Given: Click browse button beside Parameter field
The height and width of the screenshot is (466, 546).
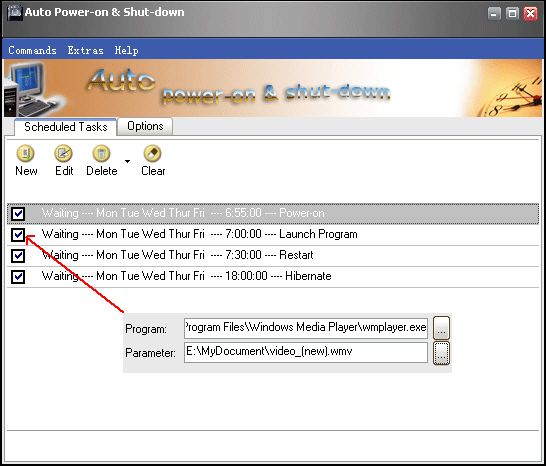Looking at the screenshot, I should [x=441, y=353].
